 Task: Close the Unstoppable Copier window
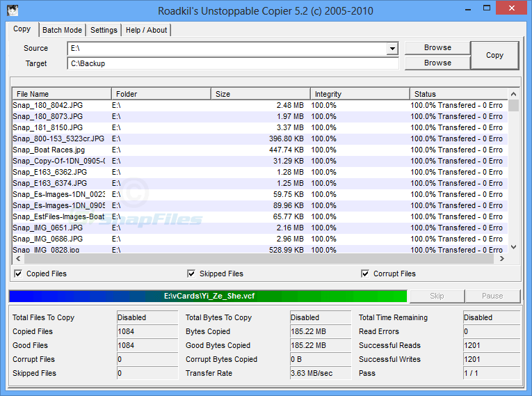point(512,8)
